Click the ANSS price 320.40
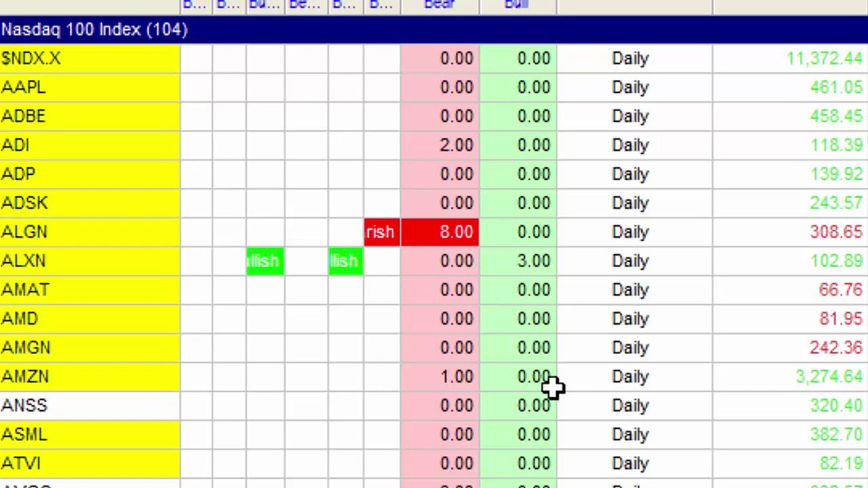 836,405
